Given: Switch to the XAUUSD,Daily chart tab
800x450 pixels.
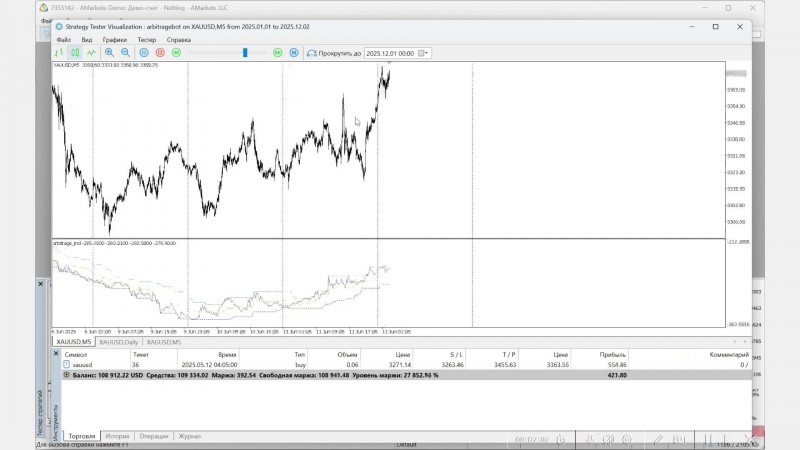Looking at the screenshot, I should pyautogui.click(x=118, y=342).
